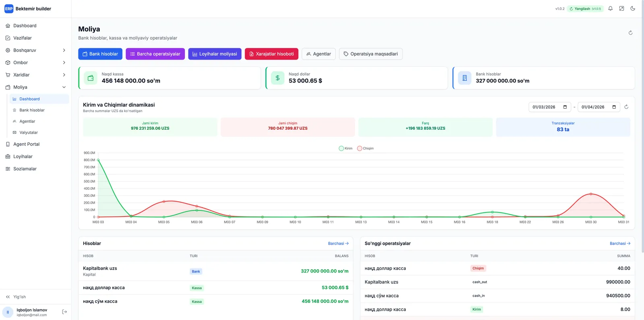Viewport: 644px width, 320px height.
Task: Open Loyihalar sidebar item
Action: pyautogui.click(x=36, y=157)
